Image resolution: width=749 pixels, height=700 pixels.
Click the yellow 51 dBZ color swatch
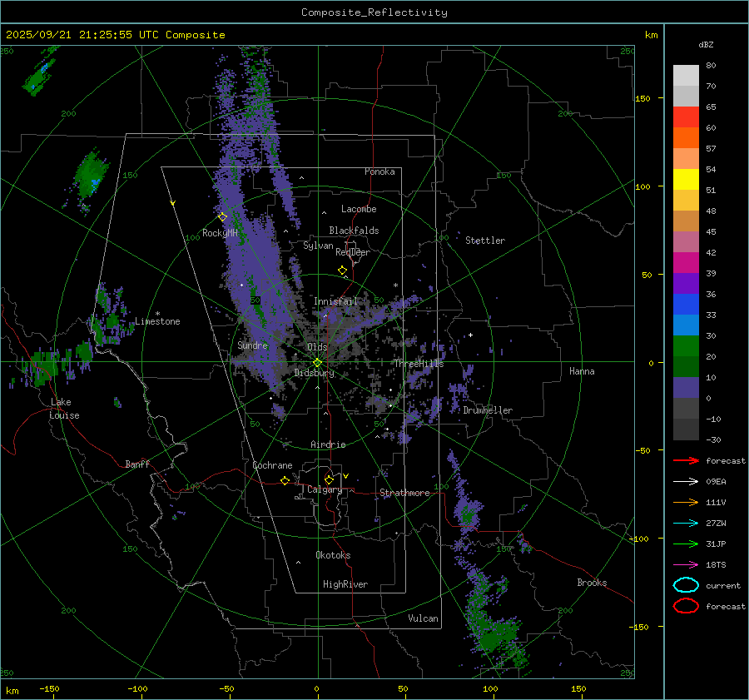[686, 179]
